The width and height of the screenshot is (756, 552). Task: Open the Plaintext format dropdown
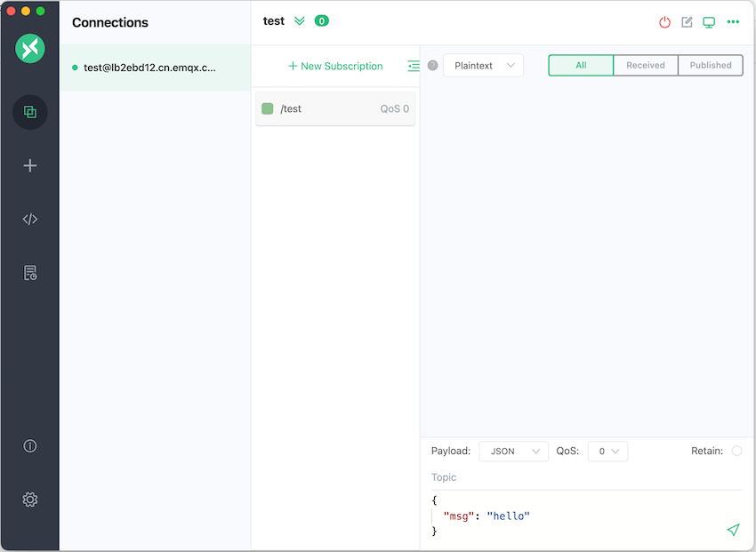[x=483, y=66]
